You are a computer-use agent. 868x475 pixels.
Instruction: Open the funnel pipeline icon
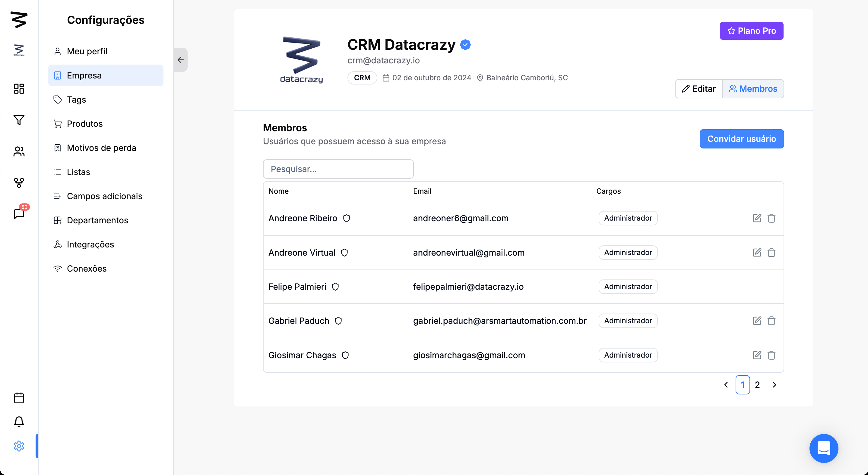(19, 120)
